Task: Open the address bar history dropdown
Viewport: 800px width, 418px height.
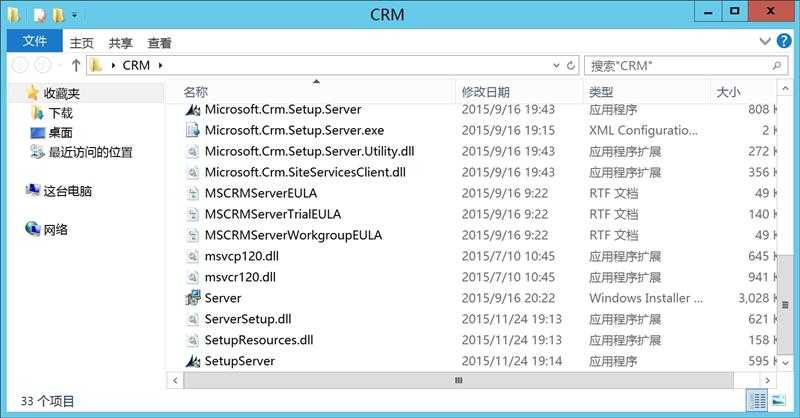Action: coord(556,65)
